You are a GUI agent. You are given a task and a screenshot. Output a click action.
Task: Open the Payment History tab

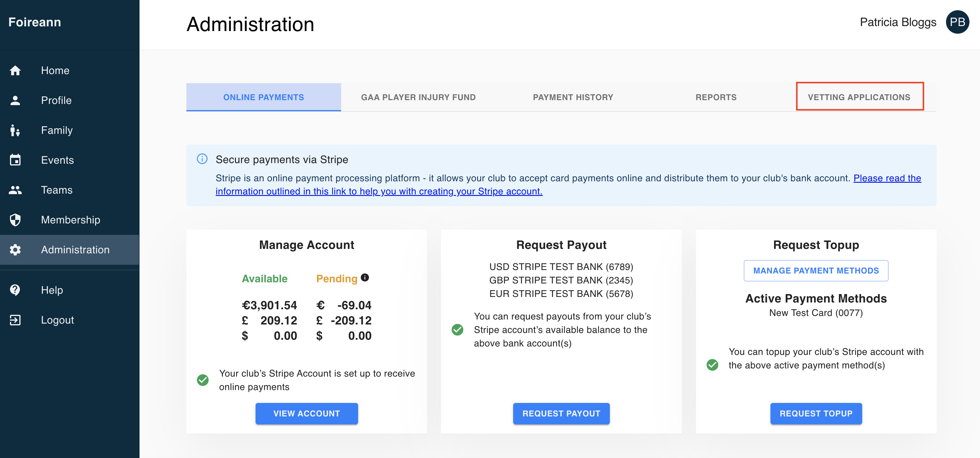point(573,97)
